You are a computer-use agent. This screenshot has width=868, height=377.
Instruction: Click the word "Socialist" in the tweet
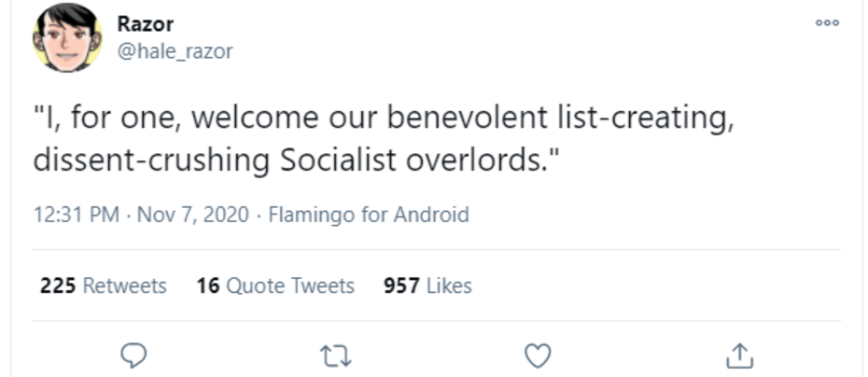click(338, 160)
